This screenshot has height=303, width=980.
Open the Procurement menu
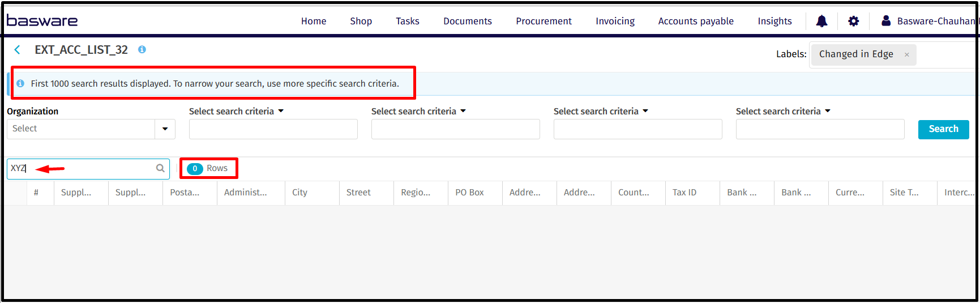[544, 22]
